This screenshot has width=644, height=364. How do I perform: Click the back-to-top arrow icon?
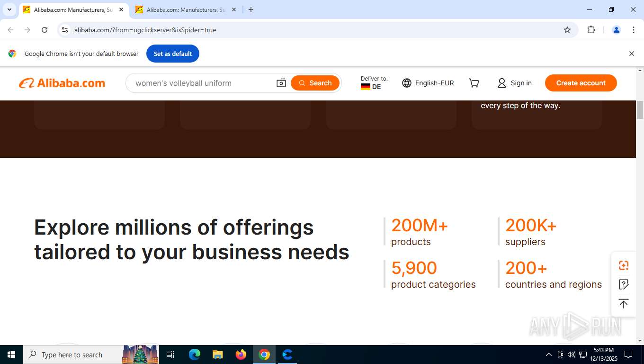pos(624,303)
